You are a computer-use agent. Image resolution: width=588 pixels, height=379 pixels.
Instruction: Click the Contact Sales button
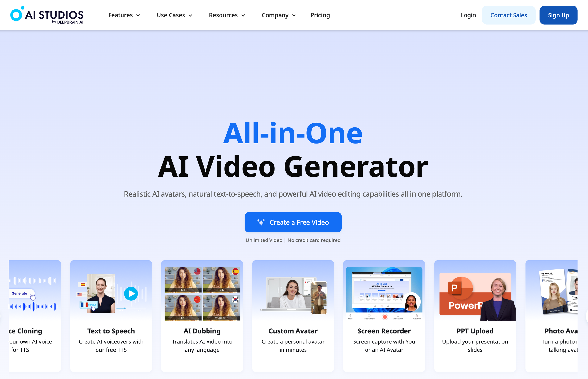[509, 15]
